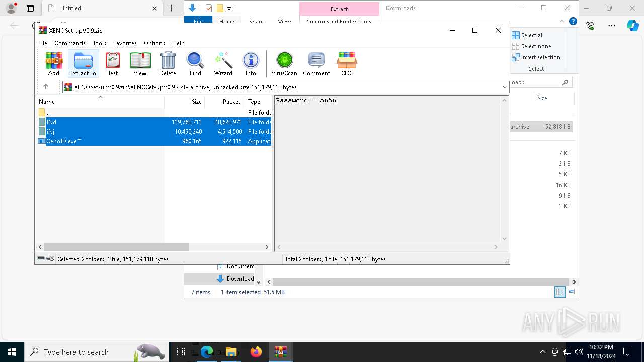The width and height of the screenshot is (644, 362).
Task: Click Select all in Explorer ribbon
Action: pos(528,35)
